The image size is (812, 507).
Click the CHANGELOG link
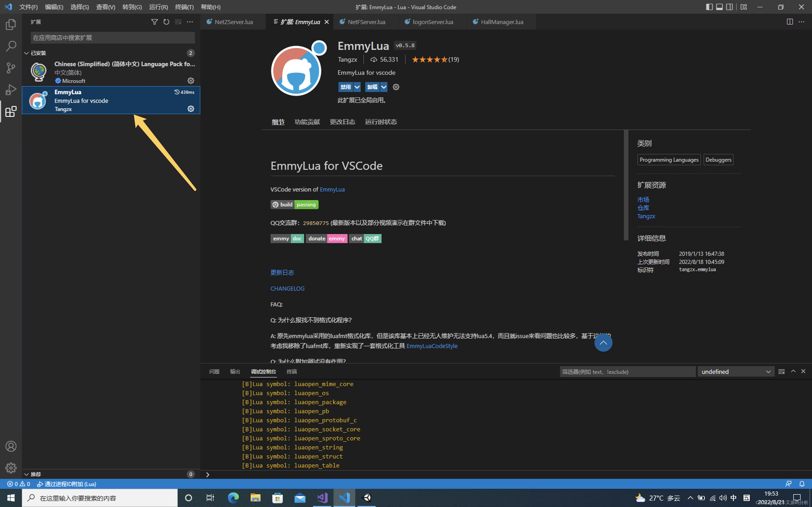pyautogui.click(x=287, y=288)
